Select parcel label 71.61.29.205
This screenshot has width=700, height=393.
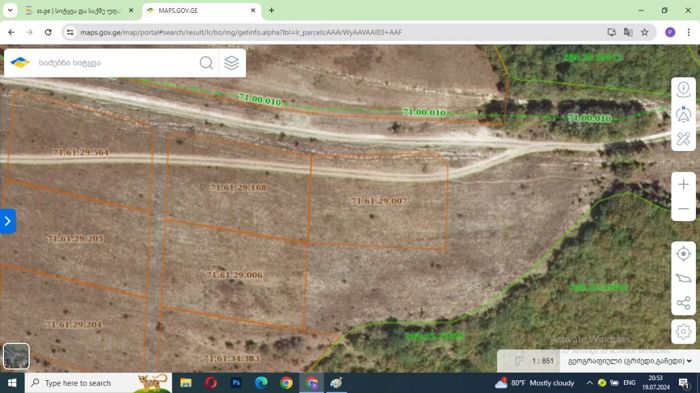(75, 238)
